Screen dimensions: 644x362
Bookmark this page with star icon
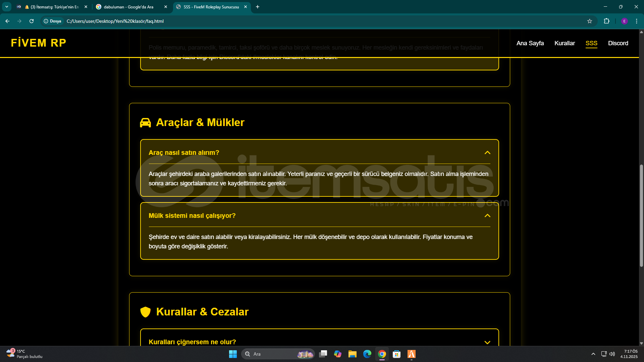pos(589,21)
